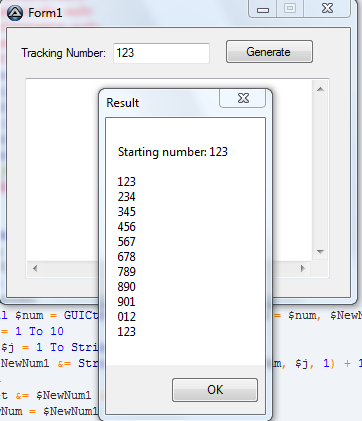Click the AutoIt icon in Form1 title bar

pyautogui.click(x=15, y=13)
